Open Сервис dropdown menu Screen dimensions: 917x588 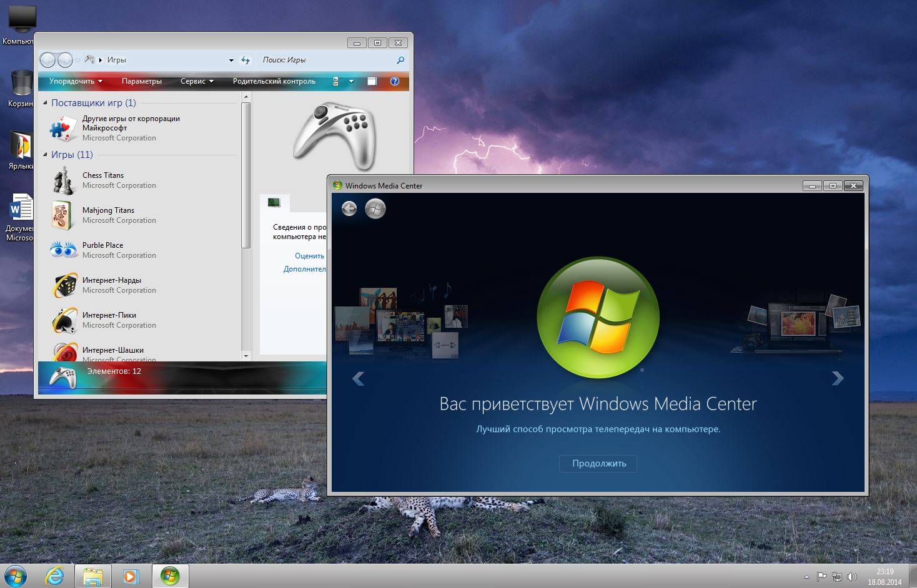pos(197,81)
